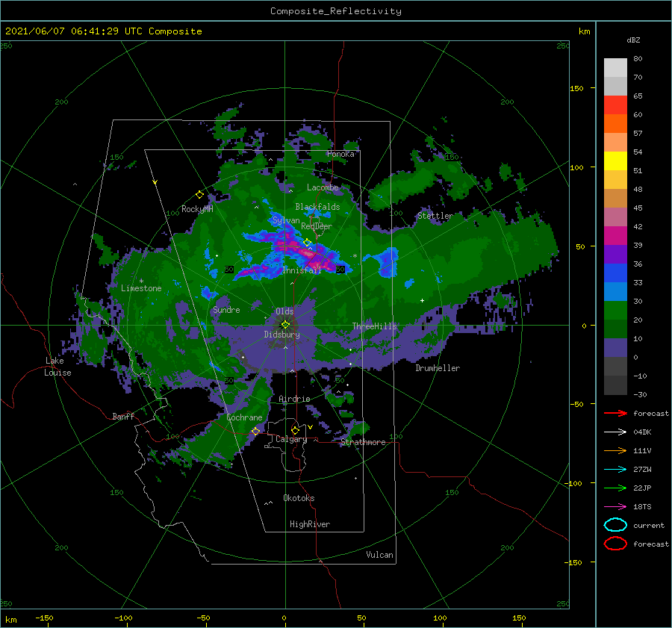Click the cyan 'current' ellipse legend icon
This screenshot has height=628, width=672.
point(615,525)
